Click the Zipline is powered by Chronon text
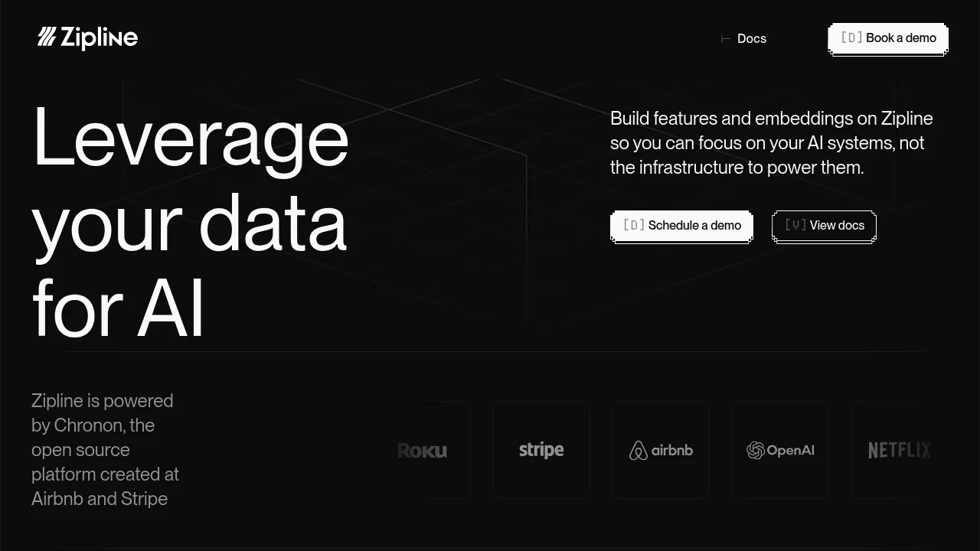Viewport: 980px width, 551px height. [x=105, y=449]
